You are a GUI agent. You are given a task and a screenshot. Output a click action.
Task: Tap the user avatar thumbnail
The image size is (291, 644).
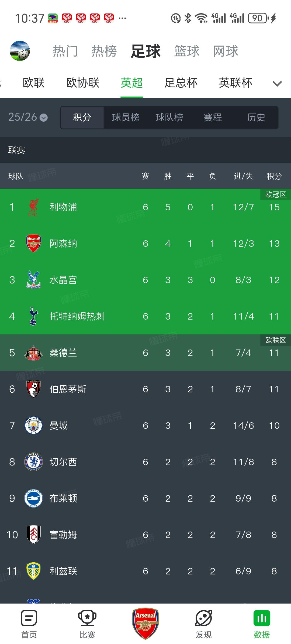click(x=20, y=51)
